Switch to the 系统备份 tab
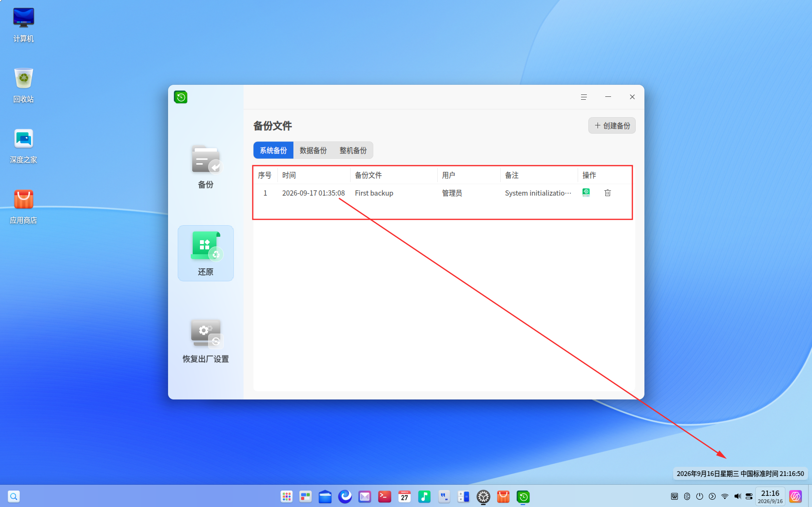Image resolution: width=812 pixels, height=507 pixels. [x=274, y=150]
